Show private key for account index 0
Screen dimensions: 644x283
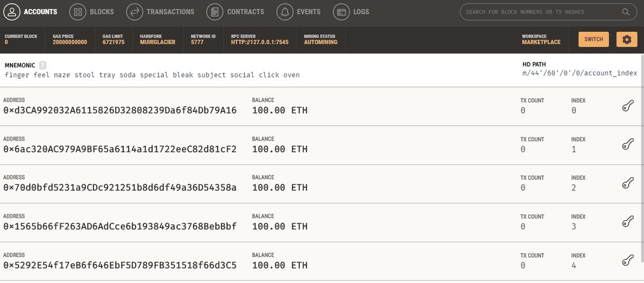(627, 106)
